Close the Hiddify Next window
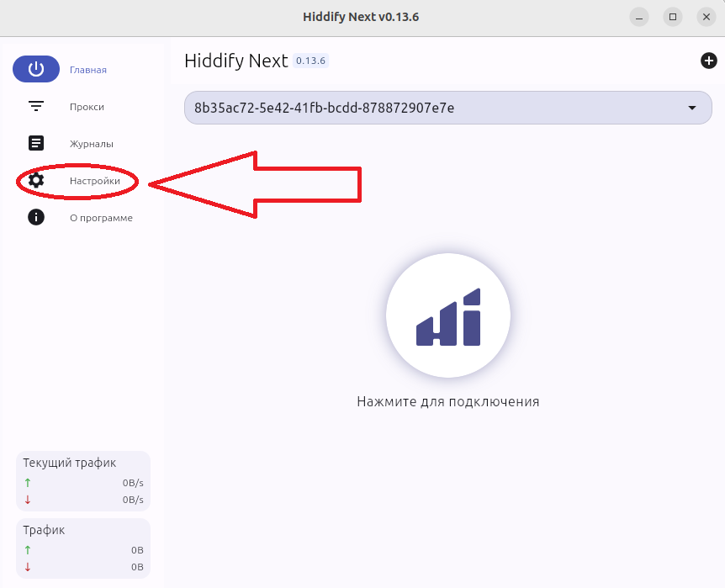Screen dimensions: 725x588 point(706,17)
